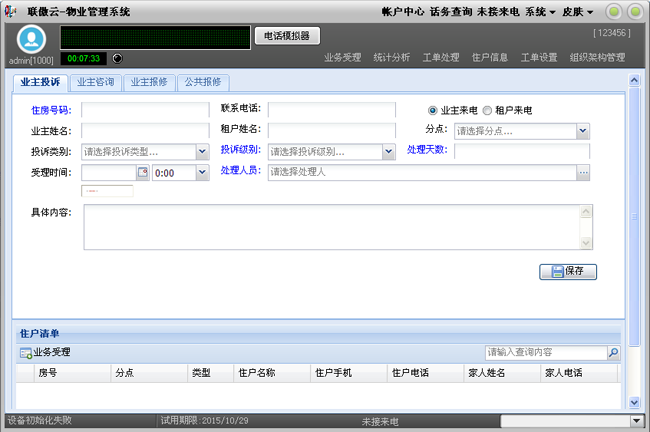
Task: Click the 家人电话 column header
Action: [578, 373]
